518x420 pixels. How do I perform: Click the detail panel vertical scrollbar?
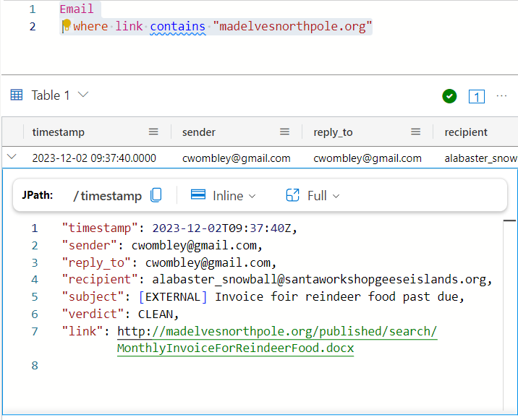click(x=510, y=311)
